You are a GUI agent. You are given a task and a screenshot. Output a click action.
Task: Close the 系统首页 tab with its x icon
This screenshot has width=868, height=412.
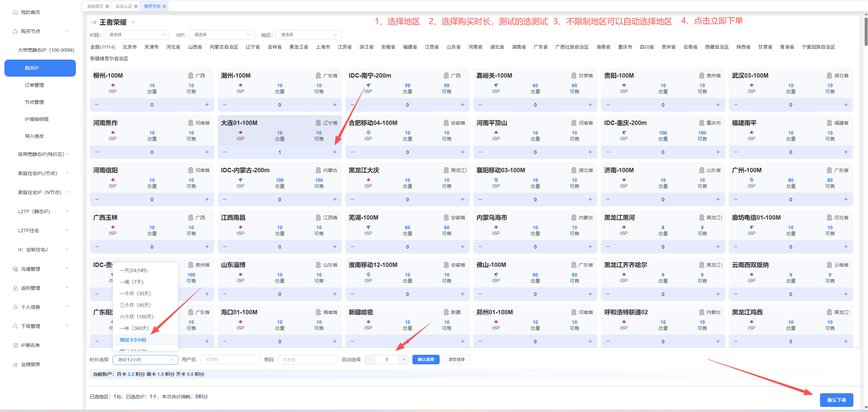[107, 6]
